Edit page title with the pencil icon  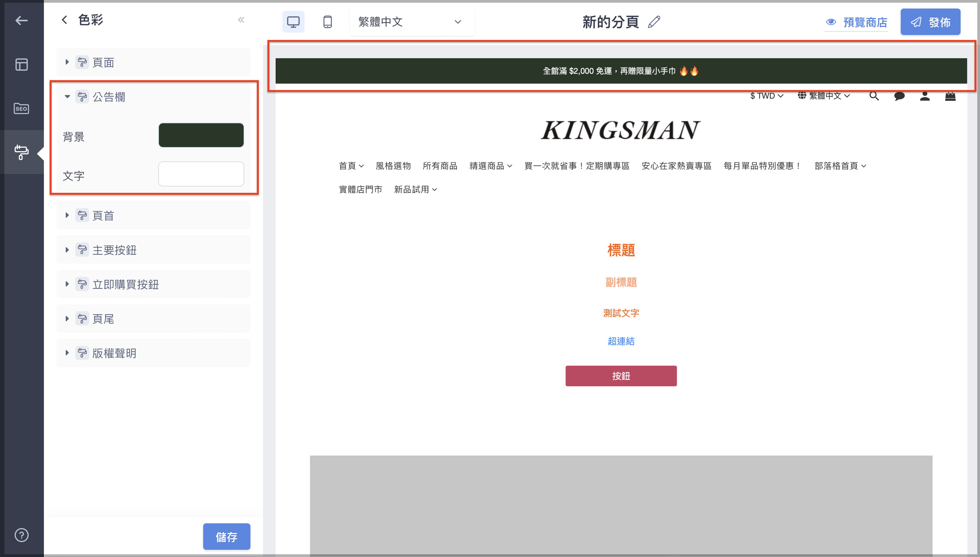click(x=654, y=22)
